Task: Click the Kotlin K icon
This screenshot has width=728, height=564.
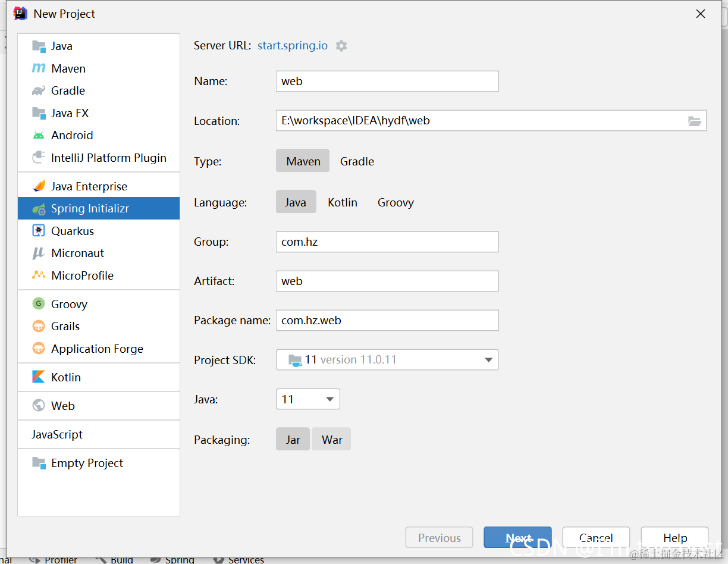Action: (x=39, y=377)
